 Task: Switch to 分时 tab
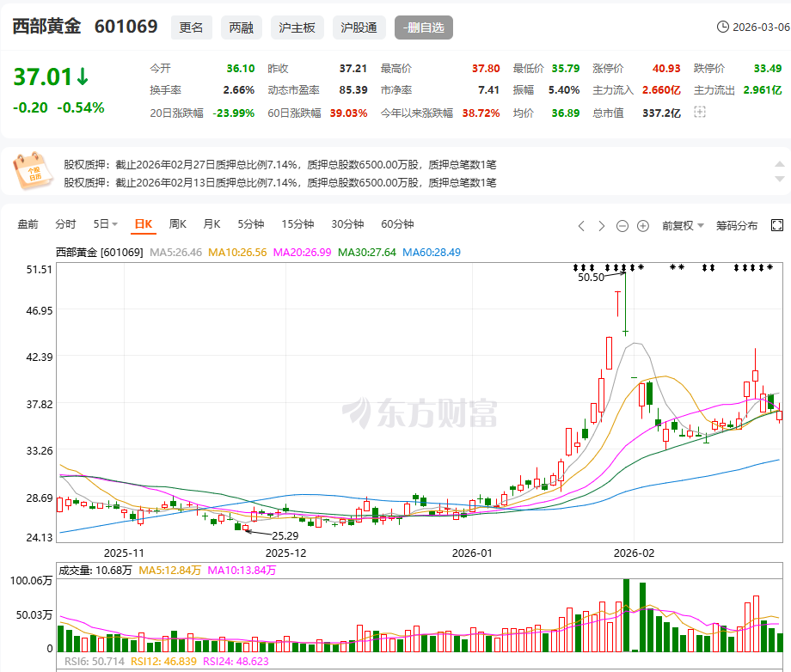pyautogui.click(x=65, y=223)
